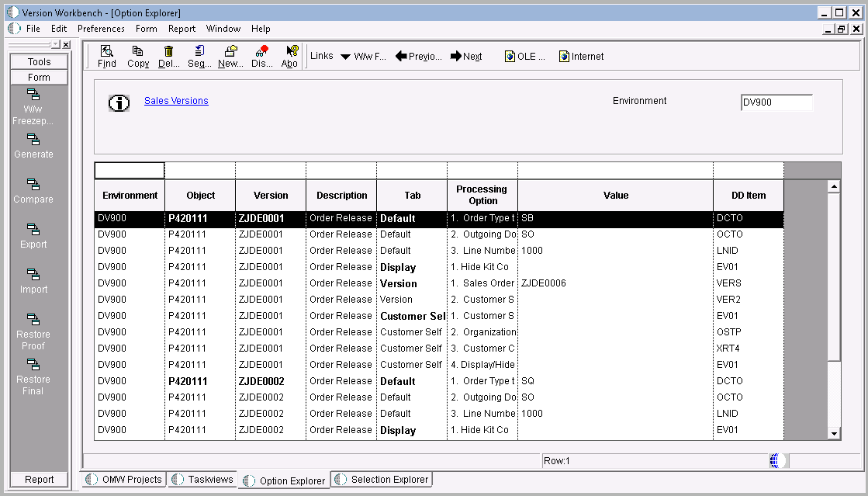Click the Internet toolbar icon

579,56
